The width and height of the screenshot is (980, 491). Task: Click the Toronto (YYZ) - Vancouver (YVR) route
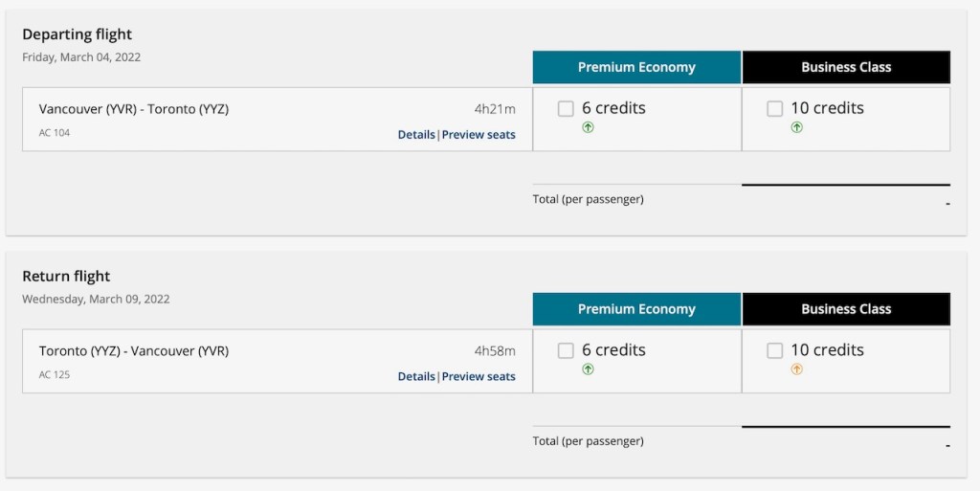tap(134, 351)
